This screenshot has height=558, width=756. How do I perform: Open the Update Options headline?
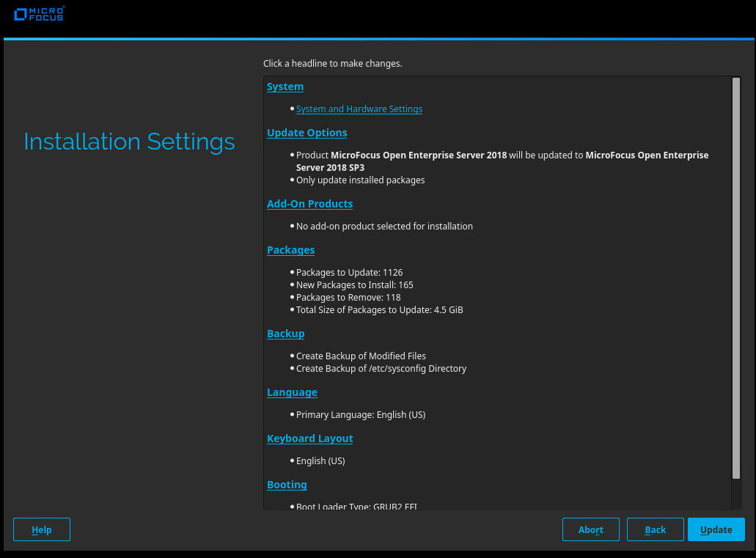307,133
